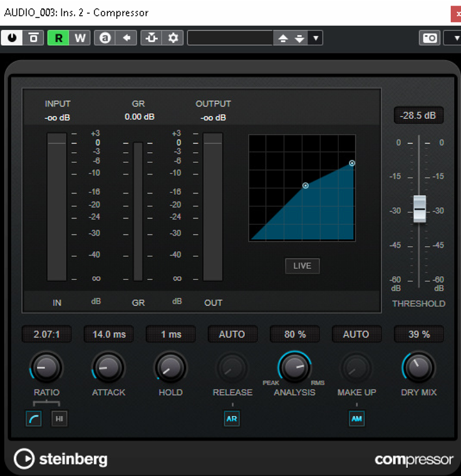Click the ATTACK knob

click(108, 367)
